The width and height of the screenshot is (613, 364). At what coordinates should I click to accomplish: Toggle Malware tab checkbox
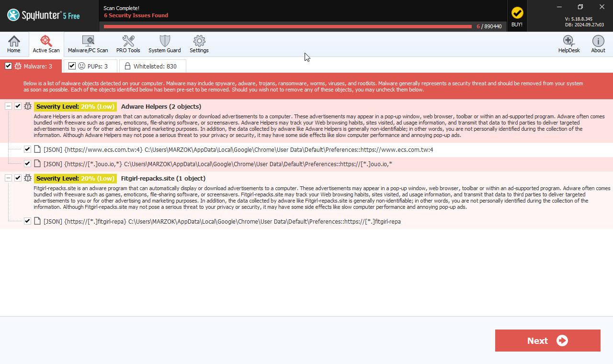[8, 66]
